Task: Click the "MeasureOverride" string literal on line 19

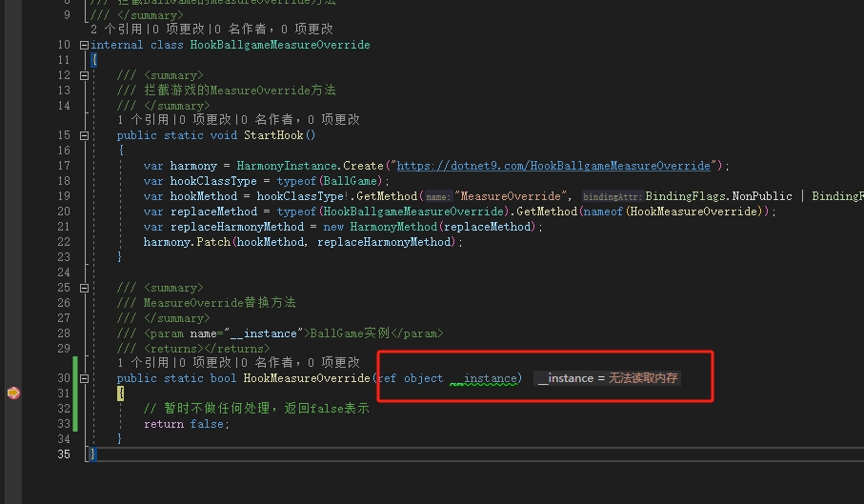Action: point(511,196)
